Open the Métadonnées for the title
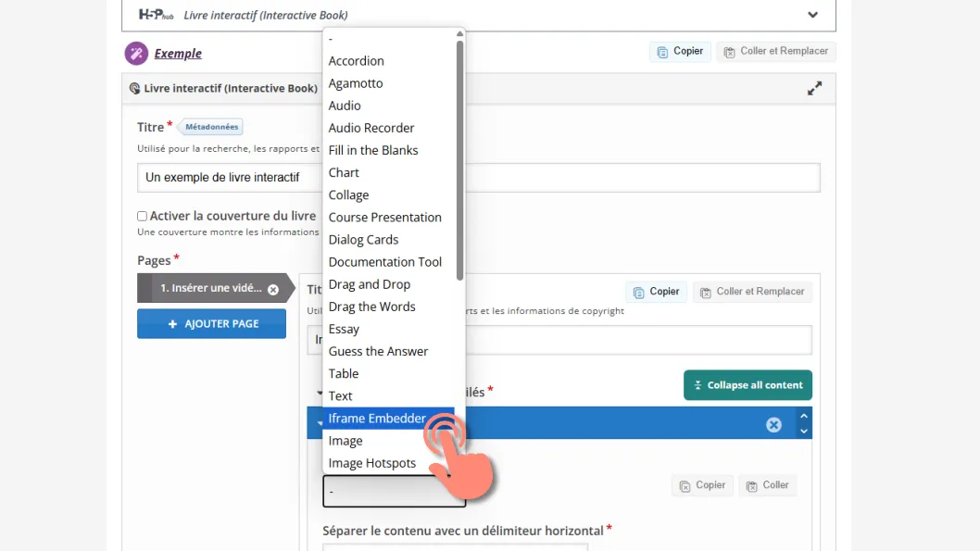 tap(210, 127)
